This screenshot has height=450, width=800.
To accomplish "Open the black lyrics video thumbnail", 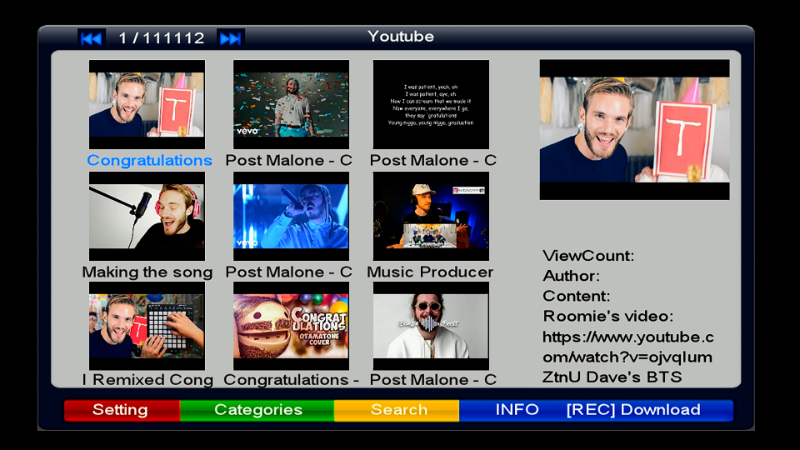I will click(x=431, y=105).
